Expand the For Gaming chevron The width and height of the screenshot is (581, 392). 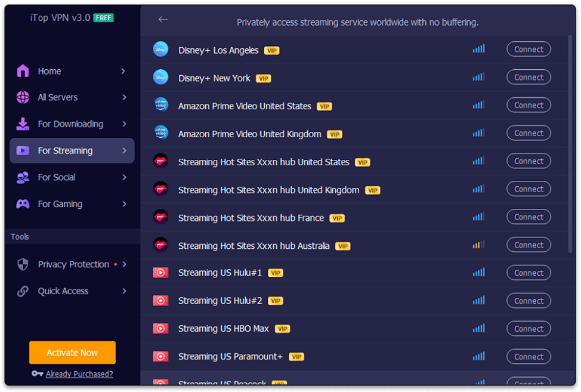click(x=124, y=204)
